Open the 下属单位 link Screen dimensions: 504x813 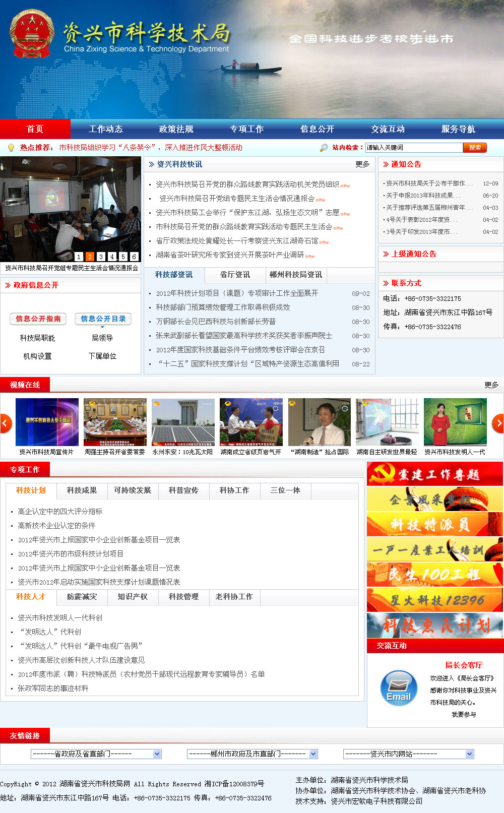tap(102, 356)
